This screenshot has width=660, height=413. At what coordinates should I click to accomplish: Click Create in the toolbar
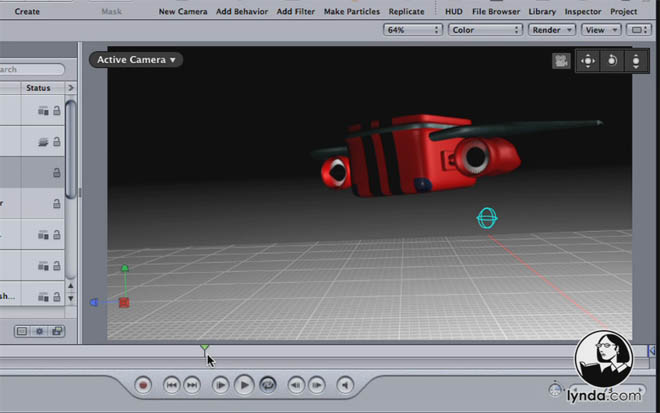(x=27, y=11)
